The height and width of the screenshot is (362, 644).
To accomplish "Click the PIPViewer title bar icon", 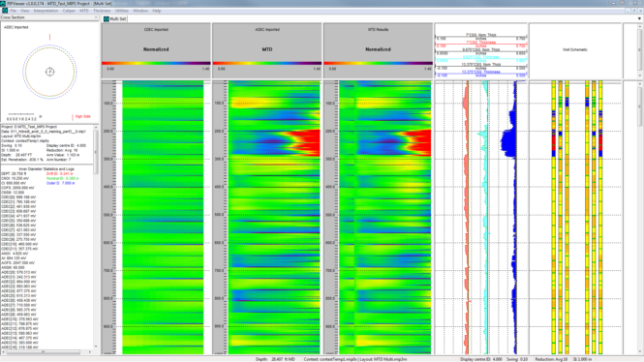I will coord(3,3).
